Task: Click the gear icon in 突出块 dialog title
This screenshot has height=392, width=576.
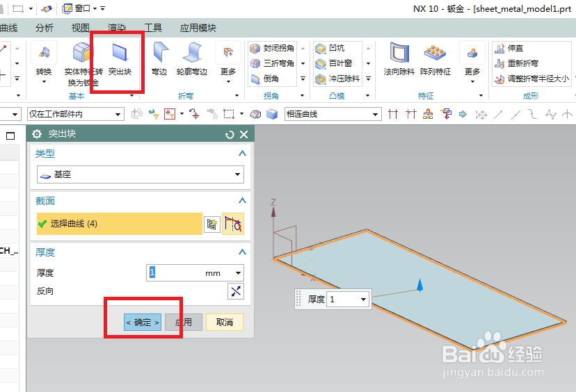Action: pos(37,134)
